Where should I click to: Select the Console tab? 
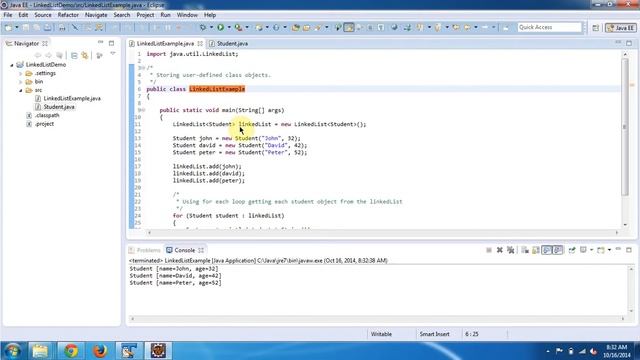click(x=184, y=250)
